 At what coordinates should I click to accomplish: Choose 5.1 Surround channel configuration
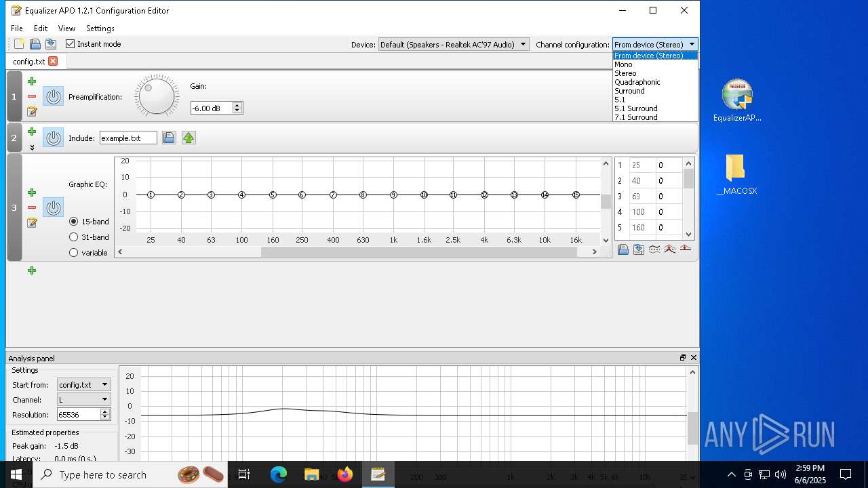[x=655, y=108]
